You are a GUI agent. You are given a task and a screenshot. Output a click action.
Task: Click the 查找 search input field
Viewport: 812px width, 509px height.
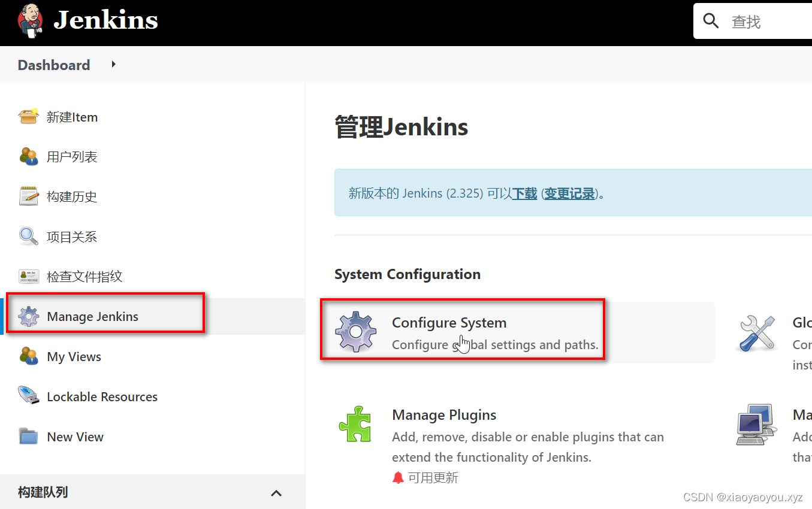767,22
